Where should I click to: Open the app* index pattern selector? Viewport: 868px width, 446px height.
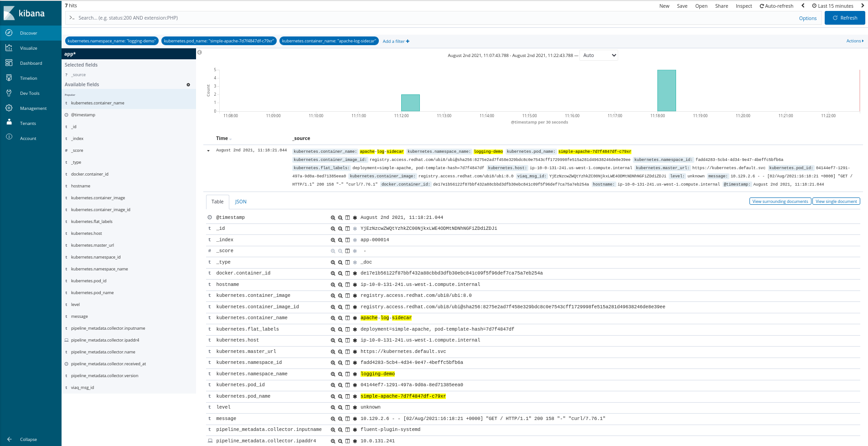(129, 54)
